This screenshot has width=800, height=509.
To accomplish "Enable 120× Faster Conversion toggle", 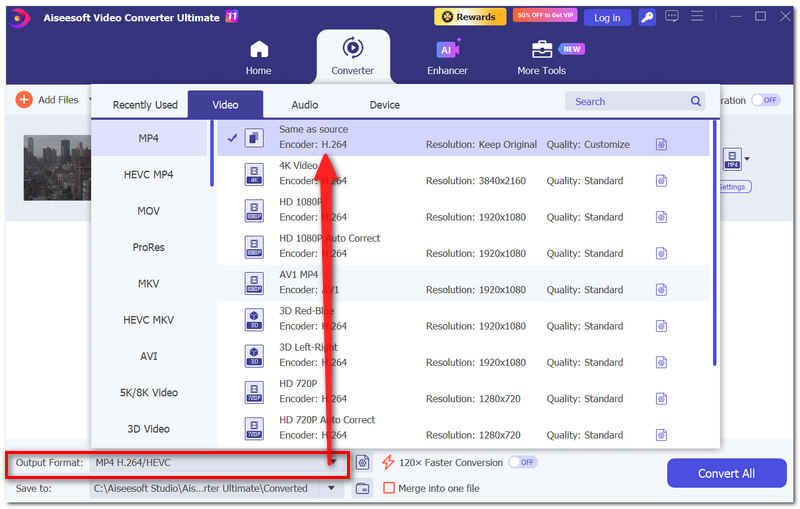I will click(x=522, y=462).
